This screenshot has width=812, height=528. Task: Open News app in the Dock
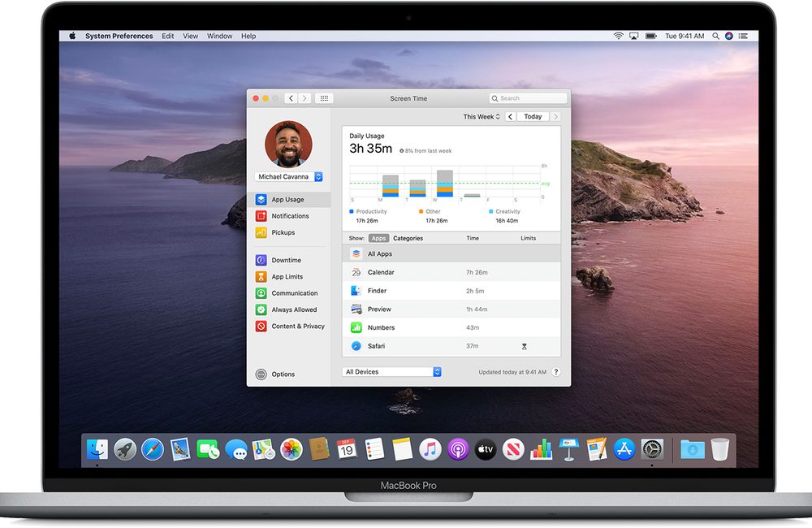[x=513, y=449]
